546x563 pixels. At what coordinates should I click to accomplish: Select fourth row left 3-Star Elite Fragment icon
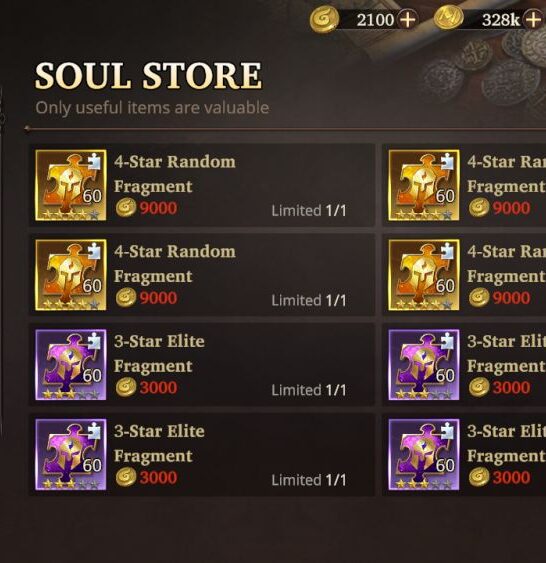coord(71,454)
